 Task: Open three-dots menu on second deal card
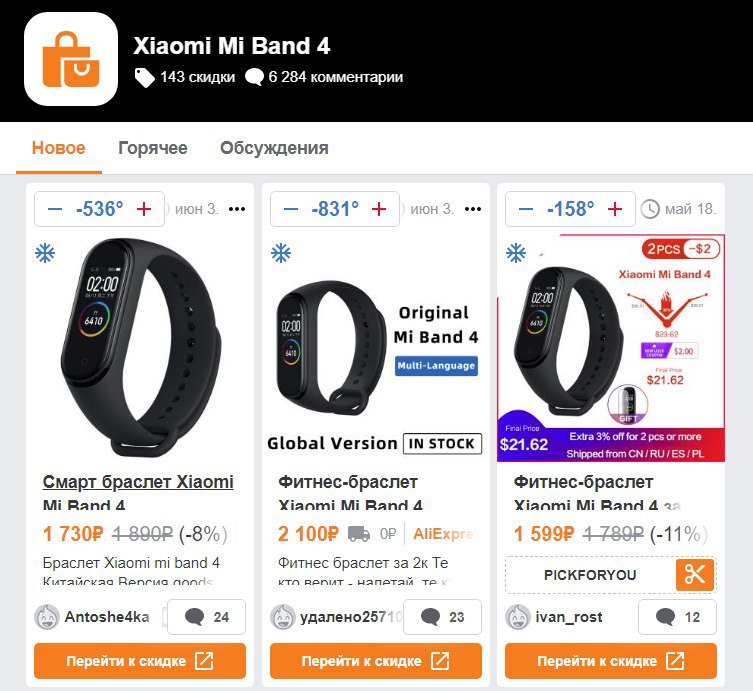click(x=473, y=209)
